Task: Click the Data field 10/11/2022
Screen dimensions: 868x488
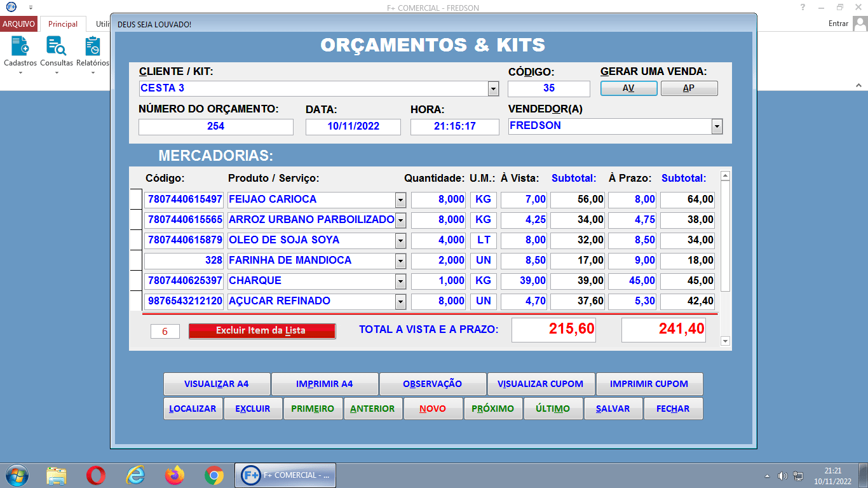Action: pyautogui.click(x=353, y=126)
